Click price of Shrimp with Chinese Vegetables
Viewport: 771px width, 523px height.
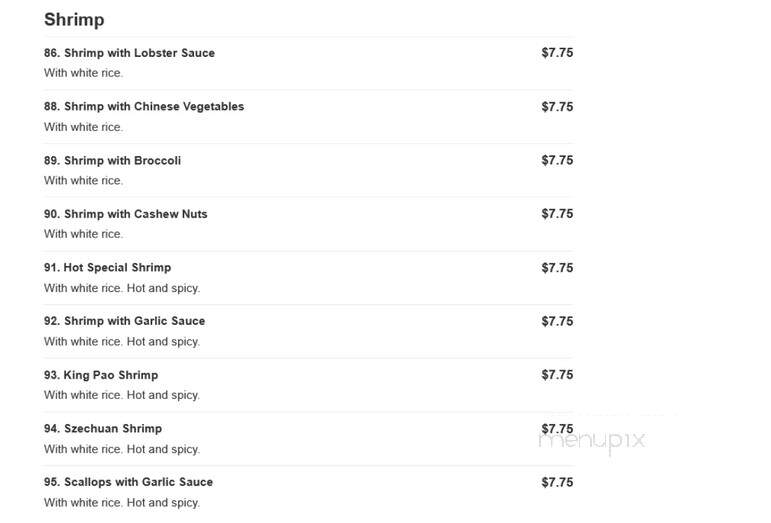557,107
